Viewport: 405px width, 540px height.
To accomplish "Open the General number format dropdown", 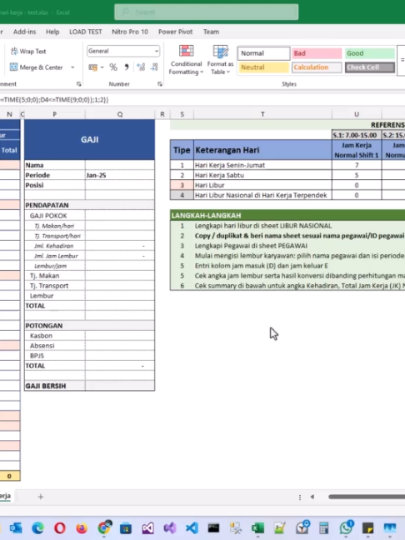I will pyautogui.click(x=123, y=51).
